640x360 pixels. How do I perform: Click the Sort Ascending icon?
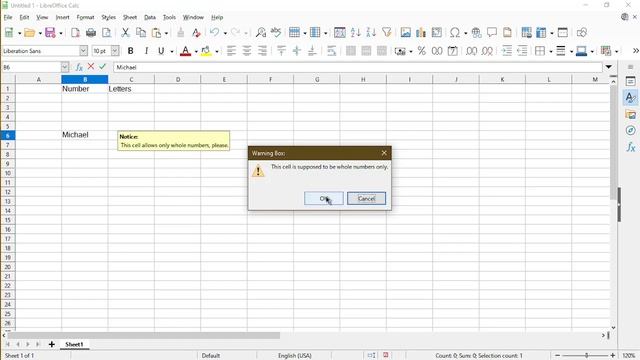pos(356,33)
